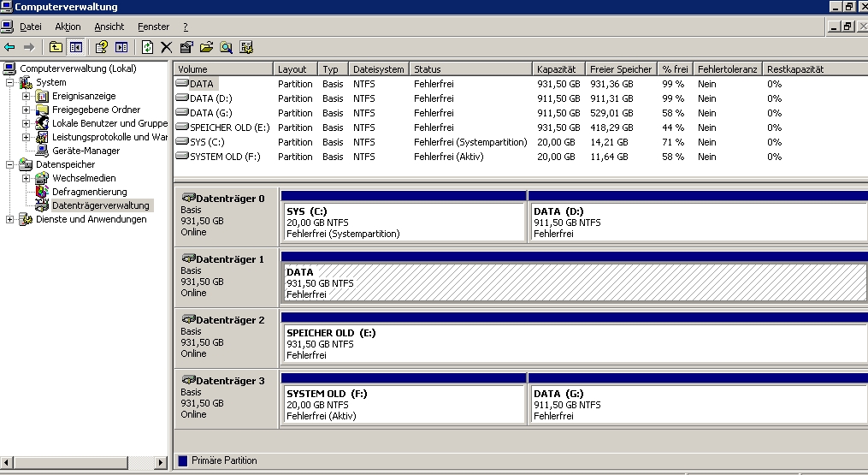The width and height of the screenshot is (868, 475).
Task: Click the disk settings toolbar icon with gear
Action: coord(246,47)
